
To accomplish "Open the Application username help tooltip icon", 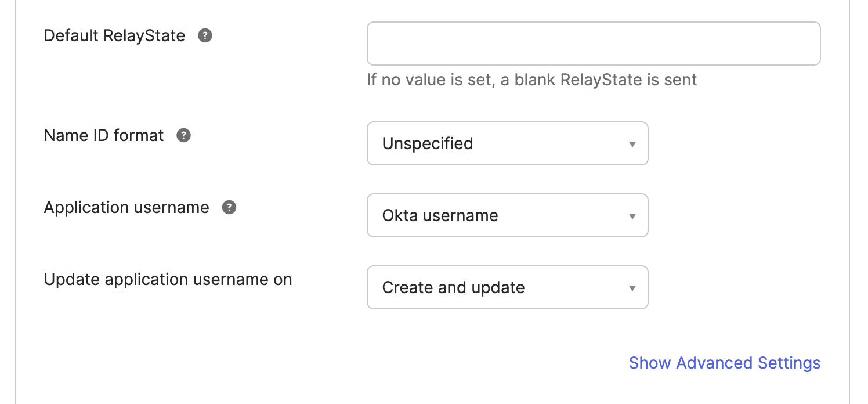I will point(229,208).
